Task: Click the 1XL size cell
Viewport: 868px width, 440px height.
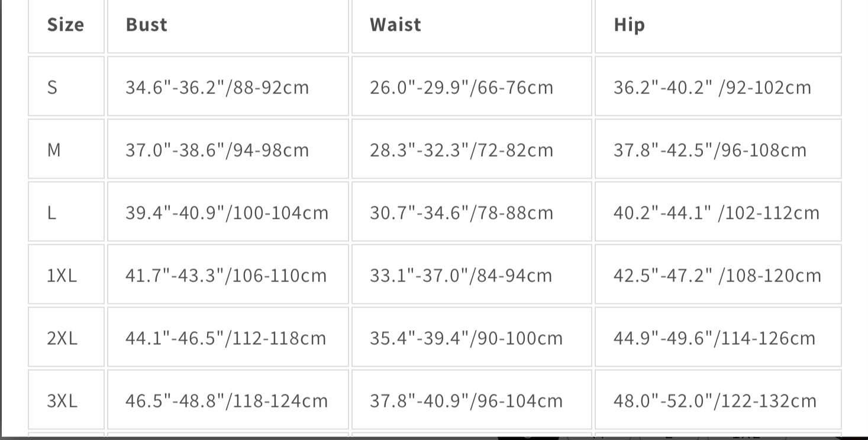Action: pyautogui.click(x=66, y=274)
